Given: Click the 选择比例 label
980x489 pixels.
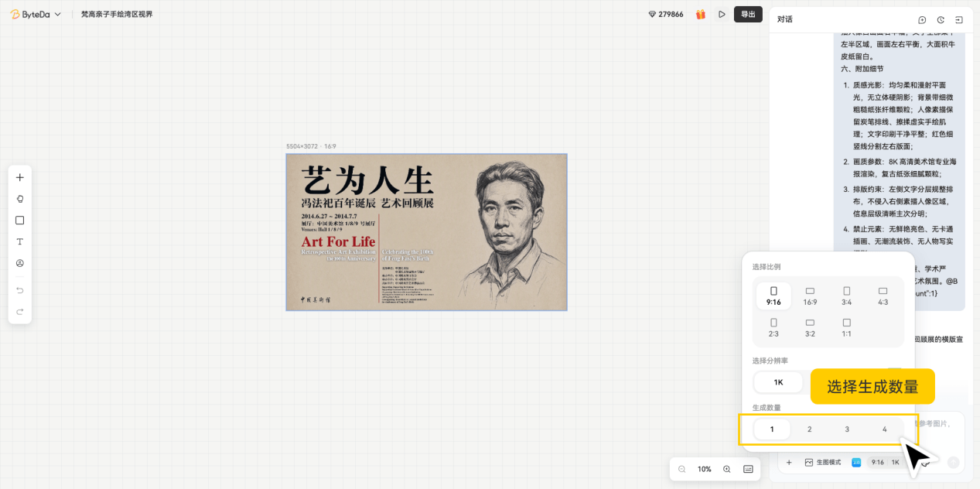Looking at the screenshot, I should (767, 267).
